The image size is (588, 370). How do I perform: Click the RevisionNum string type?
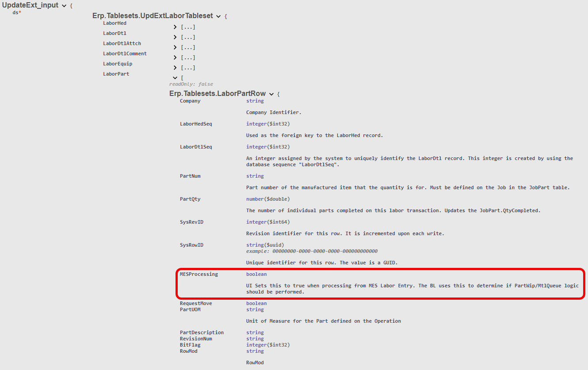tap(255, 339)
